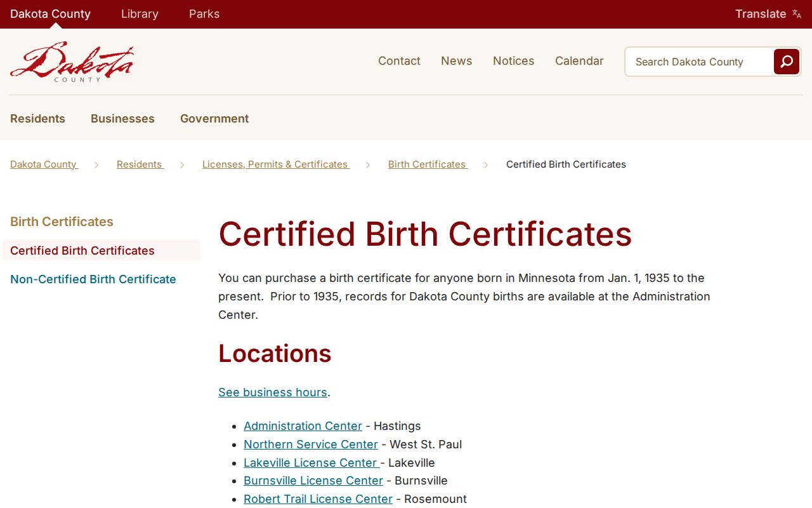Open Licenses, Permits & Certificates breadcrumb

[275, 164]
